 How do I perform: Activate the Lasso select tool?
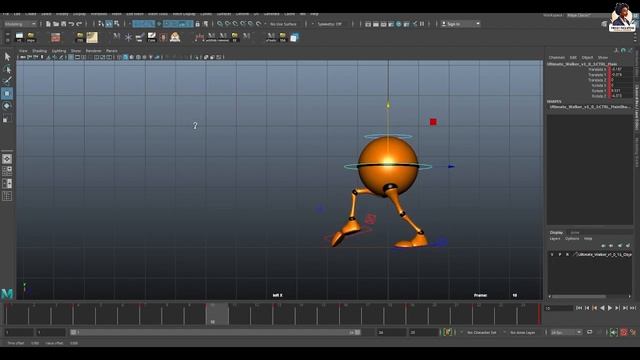point(7,69)
